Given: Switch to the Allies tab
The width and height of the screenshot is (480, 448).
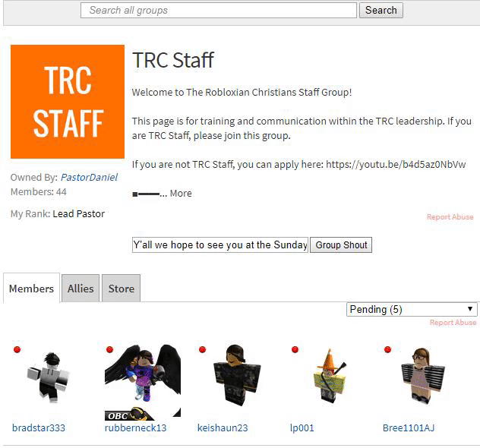Looking at the screenshot, I should click(x=81, y=289).
